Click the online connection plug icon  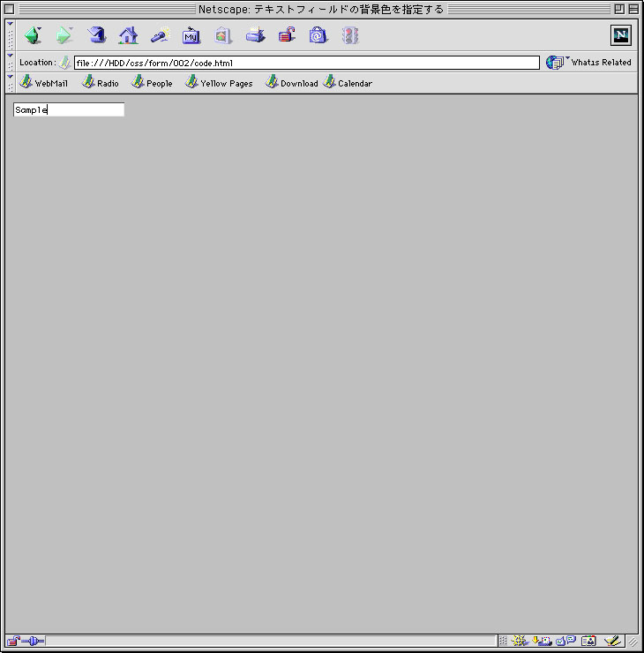point(33,641)
